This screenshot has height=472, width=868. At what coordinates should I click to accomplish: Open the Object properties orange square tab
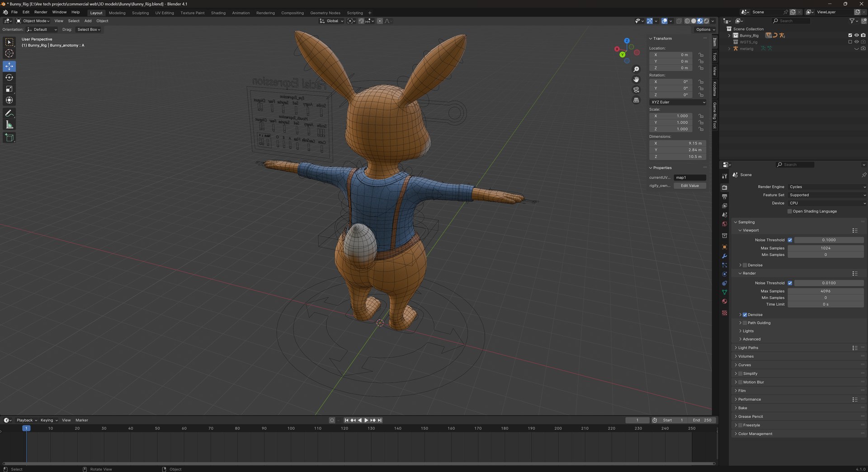pos(725,247)
